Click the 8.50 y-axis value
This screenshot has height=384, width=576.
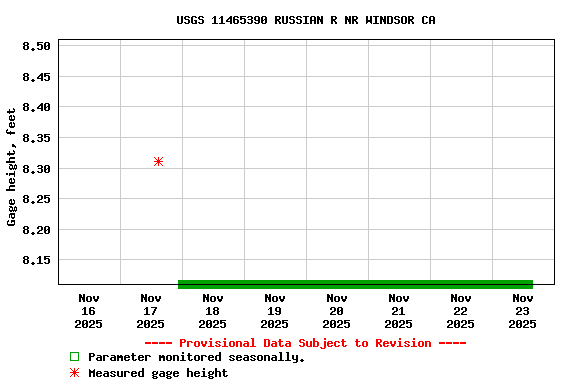pyautogui.click(x=36, y=46)
